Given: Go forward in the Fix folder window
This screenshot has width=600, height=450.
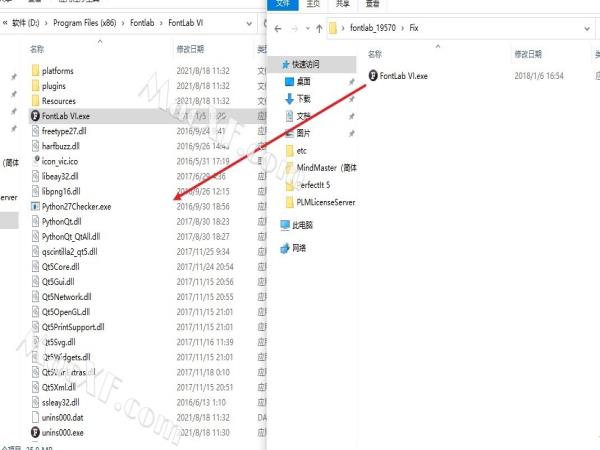Looking at the screenshot, I should [x=294, y=28].
